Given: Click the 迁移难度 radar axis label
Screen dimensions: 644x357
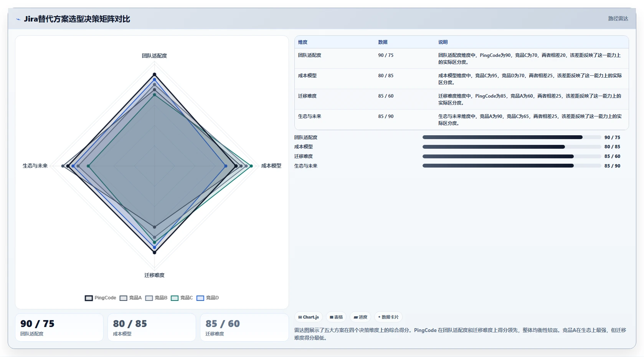Looking at the screenshot, I should [x=154, y=275].
